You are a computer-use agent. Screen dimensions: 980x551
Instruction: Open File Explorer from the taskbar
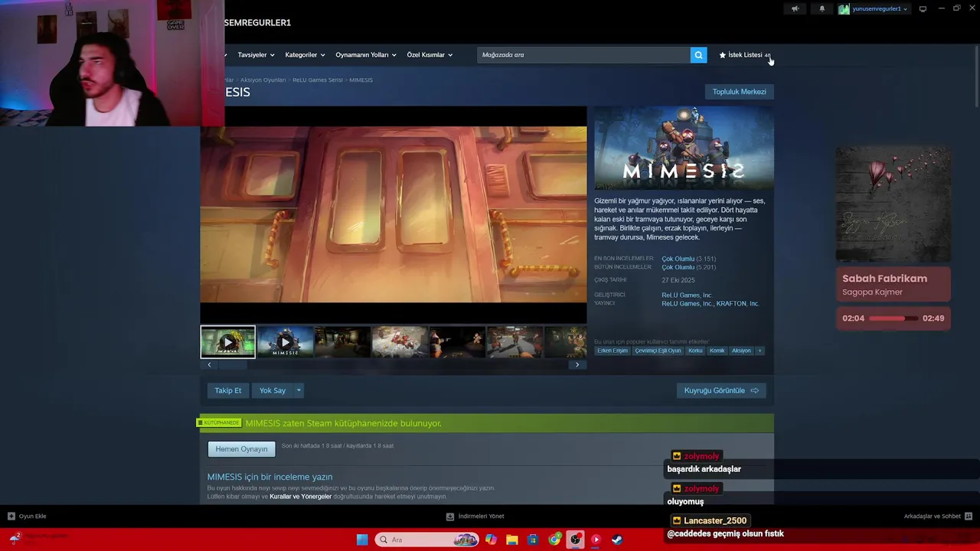512,540
